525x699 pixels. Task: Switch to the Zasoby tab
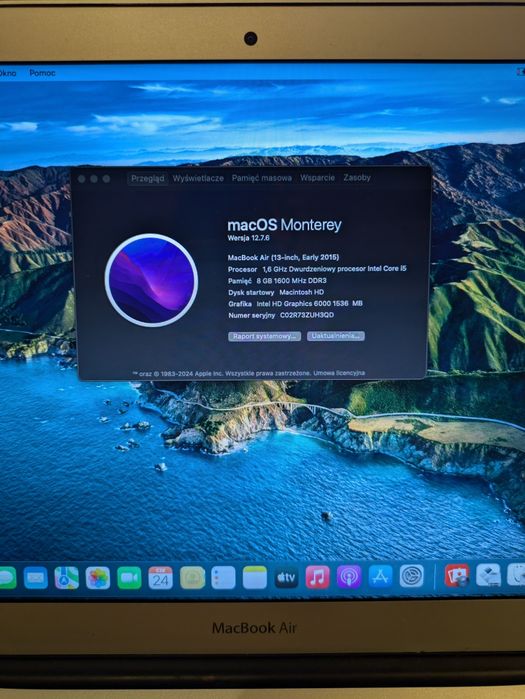357,177
